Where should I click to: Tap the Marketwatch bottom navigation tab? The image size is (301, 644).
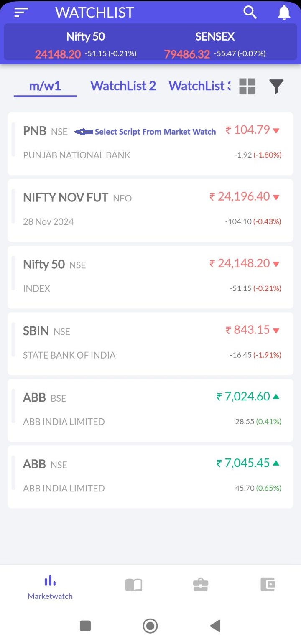coord(50,587)
